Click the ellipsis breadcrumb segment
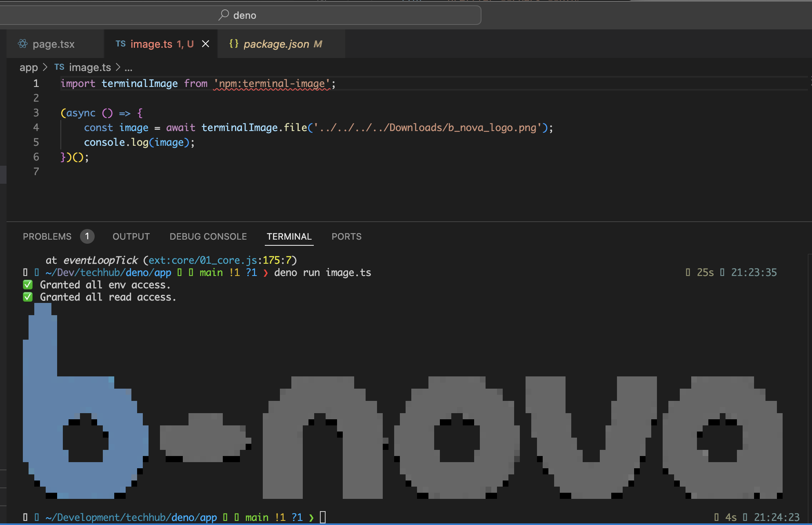 129,67
